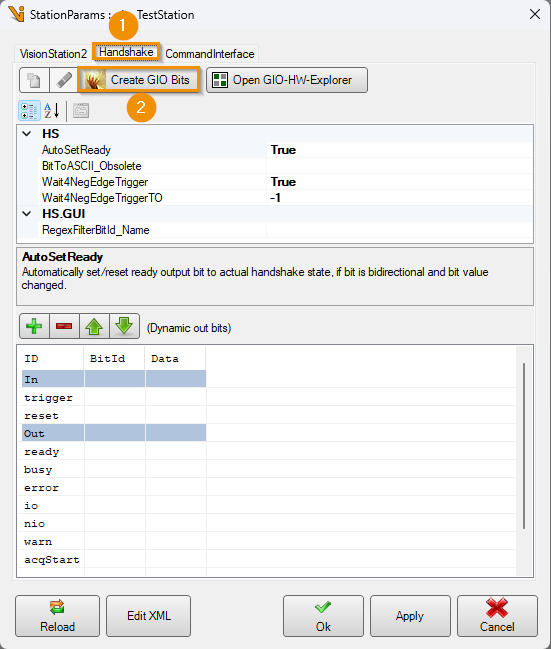The height and width of the screenshot is (649, 551).
Task: Click the bit table's vertical scrollbar
Action: click(524, 446)
